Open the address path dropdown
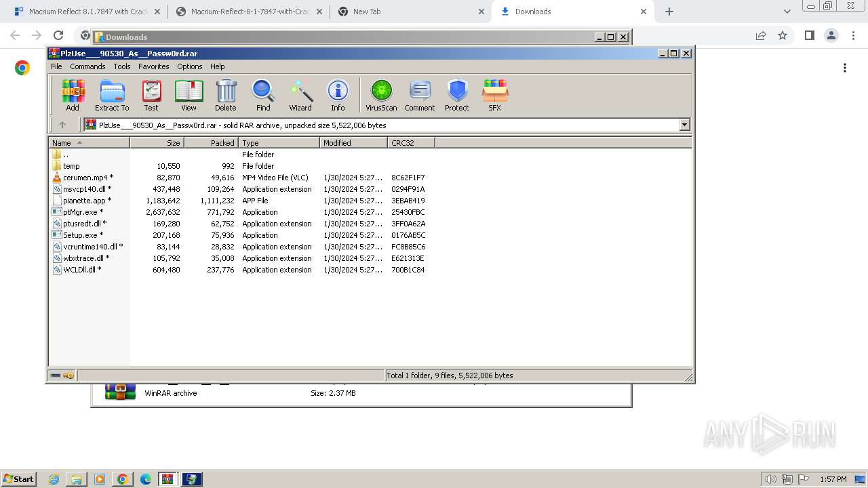This screenshot has height=488, width=868. coord(684,125)
